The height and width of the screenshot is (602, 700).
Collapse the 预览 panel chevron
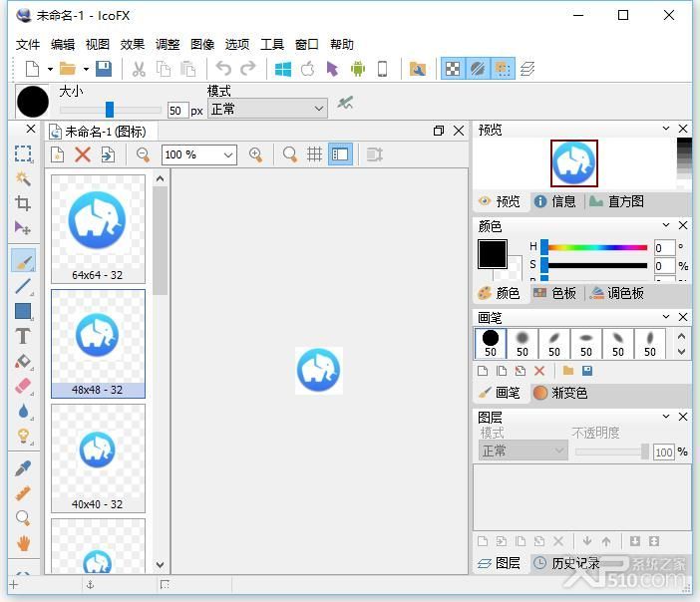(x=666, y=129)
